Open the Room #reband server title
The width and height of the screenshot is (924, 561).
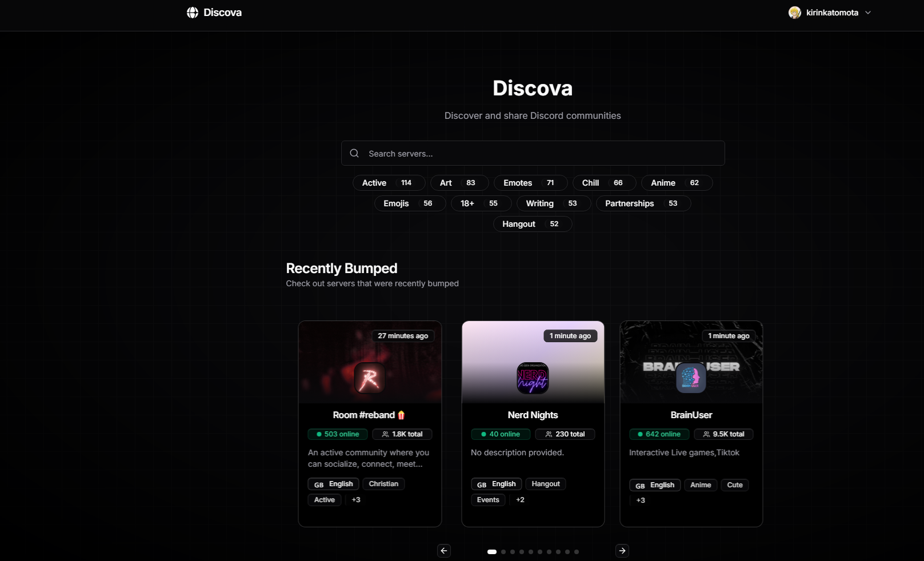(x=369, y=415)
